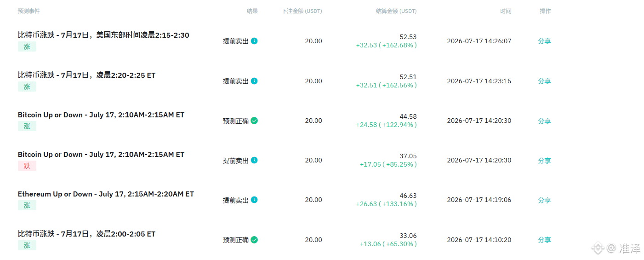This screenshot has height=260, width=644.
Task: Click 分享 for the 33.06 settlement row
Action: [x=544, y=240]
